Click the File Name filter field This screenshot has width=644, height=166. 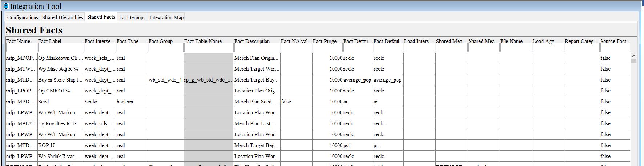(x=516, y=48)
